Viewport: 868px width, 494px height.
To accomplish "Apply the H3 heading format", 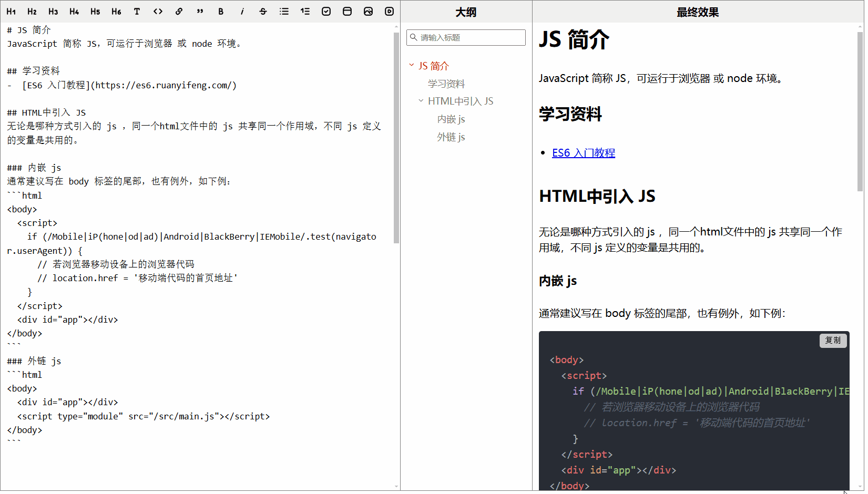I will 53,12.
